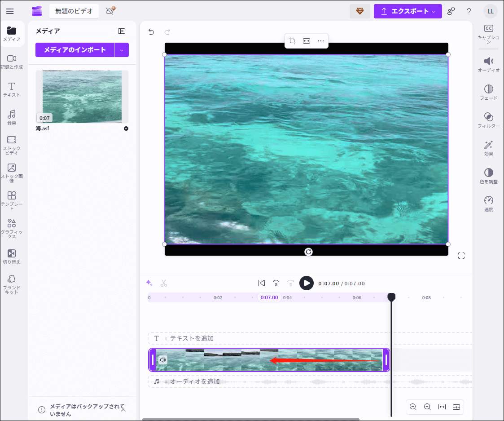Screen dimensions: 504x421
Task: Open the テキスト panel in left sidebar
Action: point(12,88)
